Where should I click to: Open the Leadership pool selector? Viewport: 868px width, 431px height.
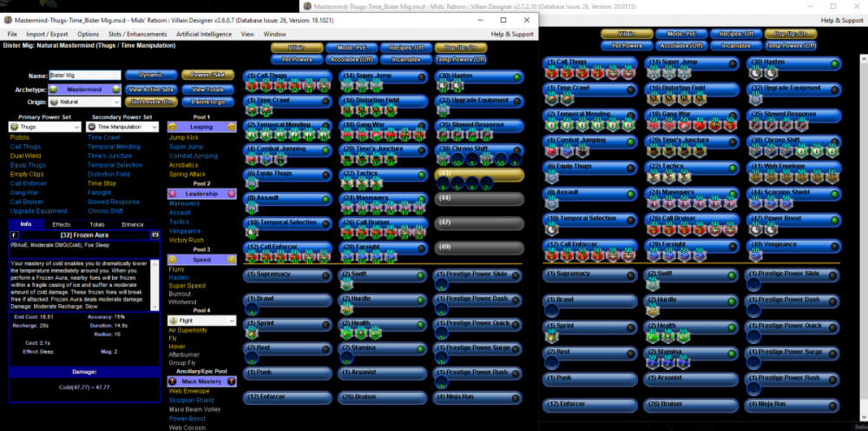[201, 194]
